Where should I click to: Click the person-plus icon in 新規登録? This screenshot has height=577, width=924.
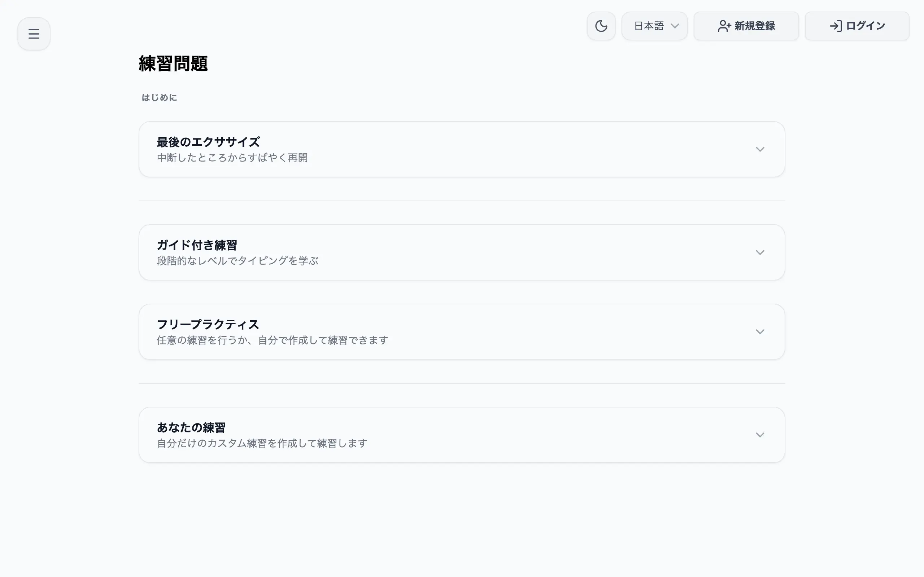click(724, 26)
